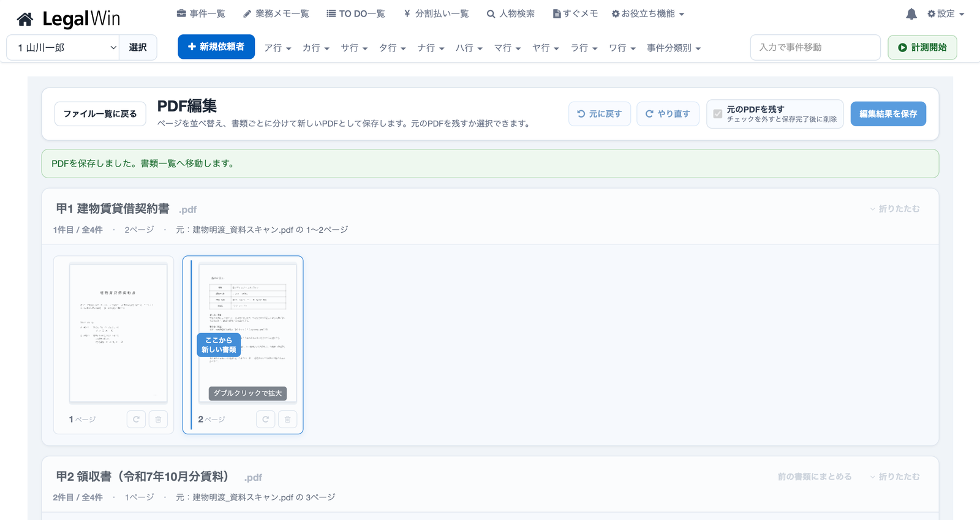Open the notifications bell
The height and width of the screenshot is (520, 980).
tap(911, 14)
